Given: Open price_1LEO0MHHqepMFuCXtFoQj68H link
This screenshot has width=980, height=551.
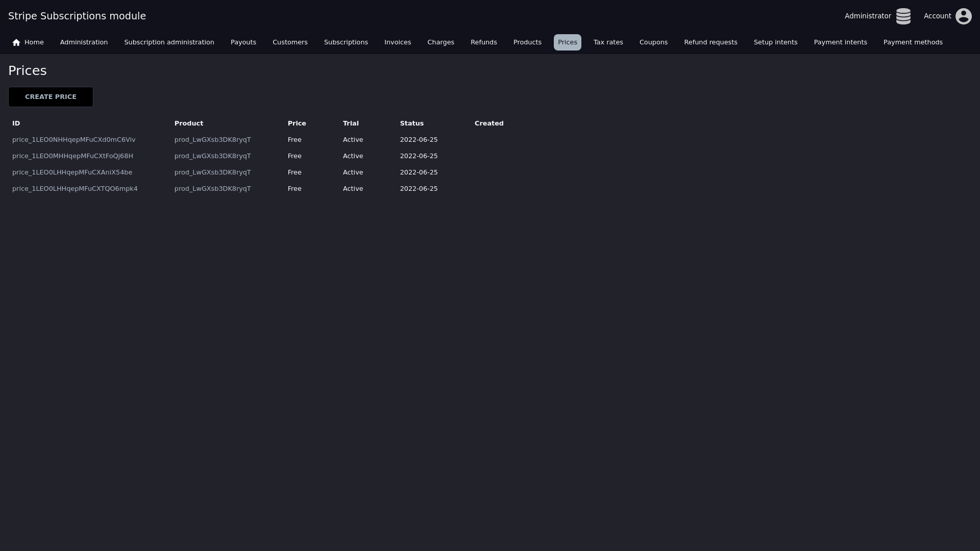Looking at the screenshot, I should (x=72, y=156).
